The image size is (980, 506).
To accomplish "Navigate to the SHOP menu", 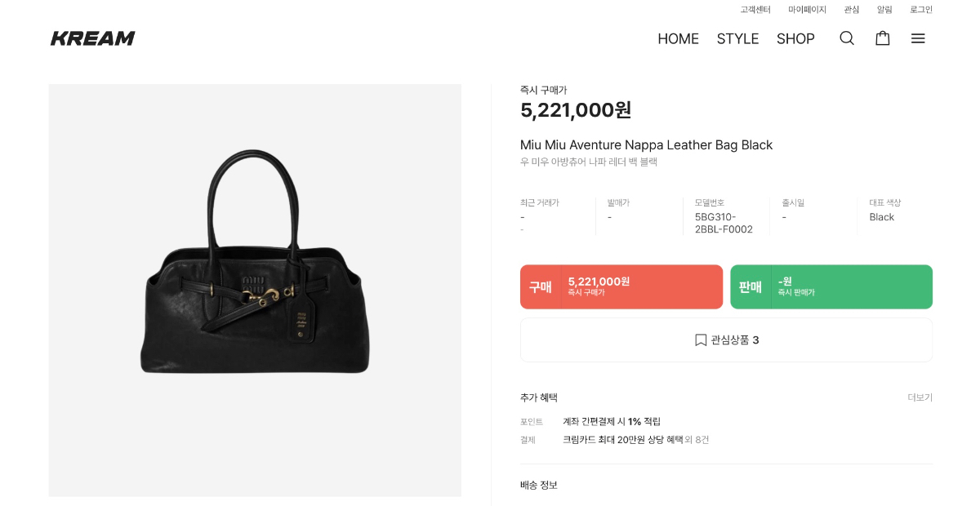I will [795, 38].
